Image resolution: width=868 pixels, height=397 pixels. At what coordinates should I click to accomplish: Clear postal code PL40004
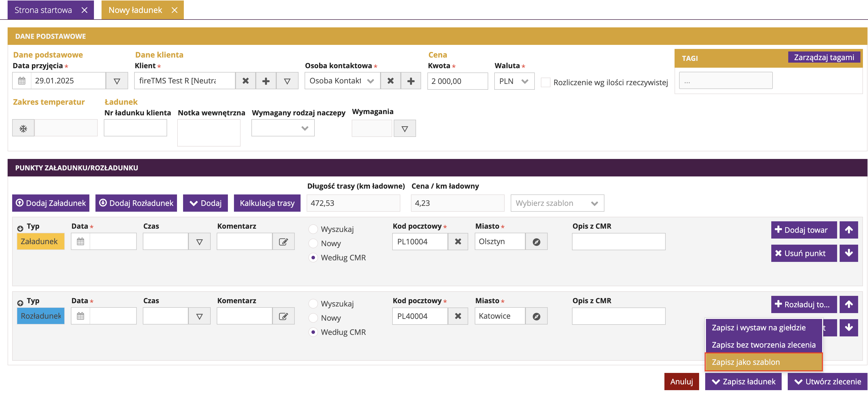pos(458,316)
